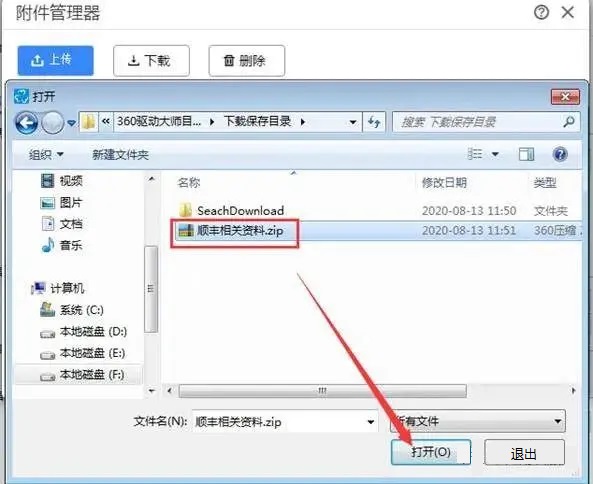Refresh the folder with the refresh icon

coord(374,122)
